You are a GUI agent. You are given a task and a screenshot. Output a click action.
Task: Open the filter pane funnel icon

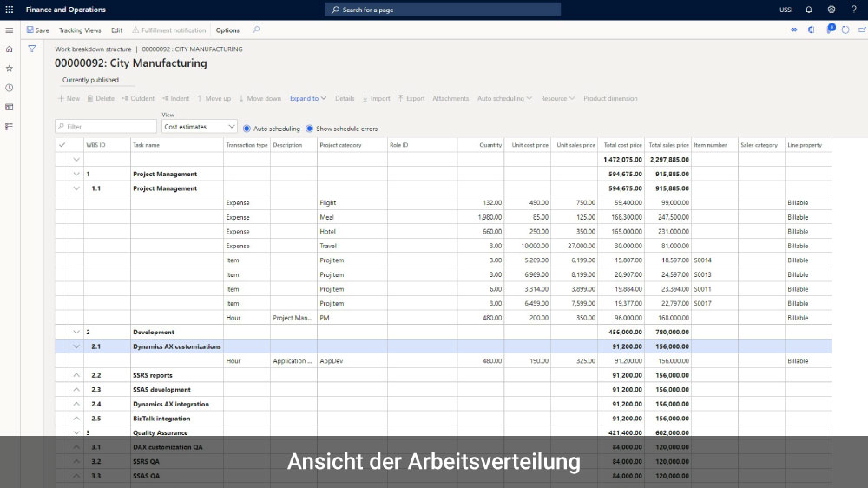click(x=32, y=49)
